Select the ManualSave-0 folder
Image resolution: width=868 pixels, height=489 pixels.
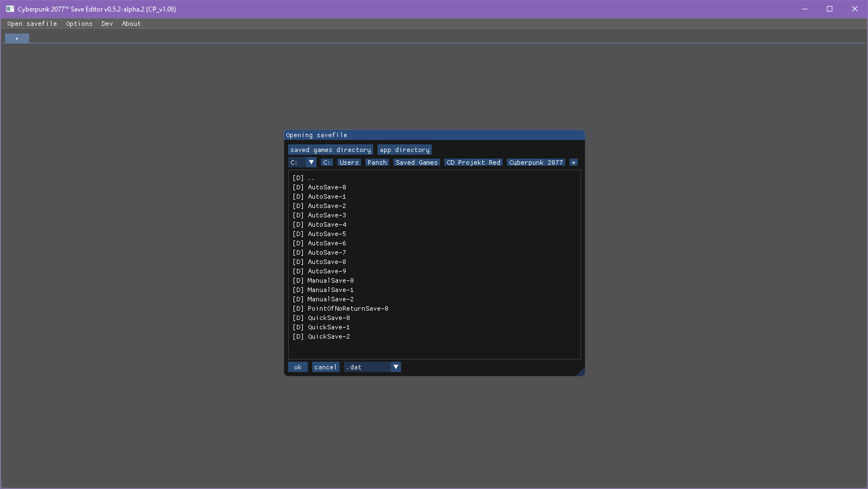(434, 280)
